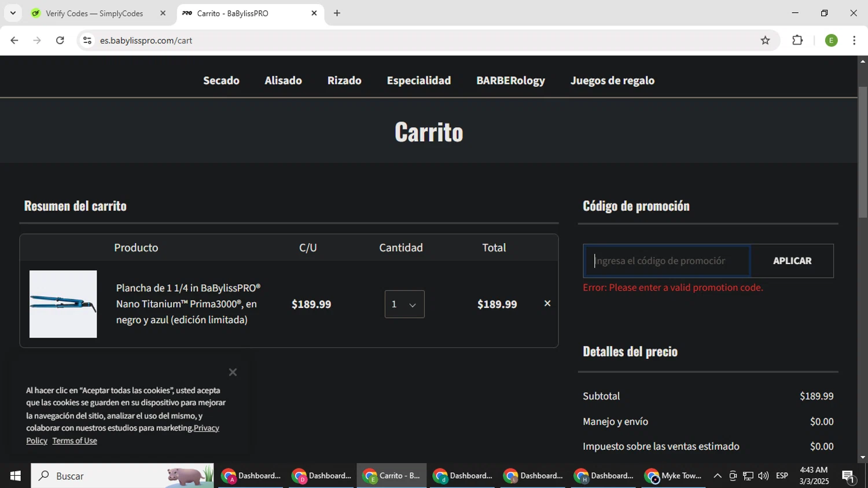Click the ESP language indicator

(782, 476)
